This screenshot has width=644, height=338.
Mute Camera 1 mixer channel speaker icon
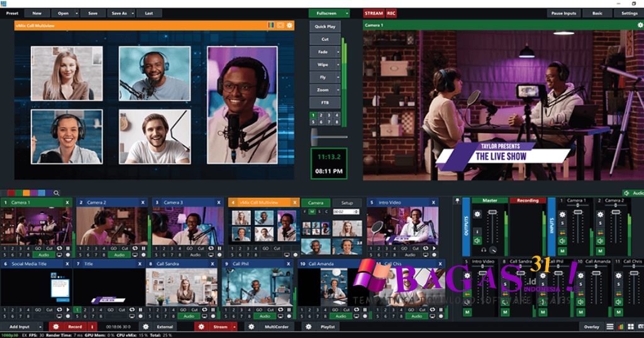[x=562, y=241]
